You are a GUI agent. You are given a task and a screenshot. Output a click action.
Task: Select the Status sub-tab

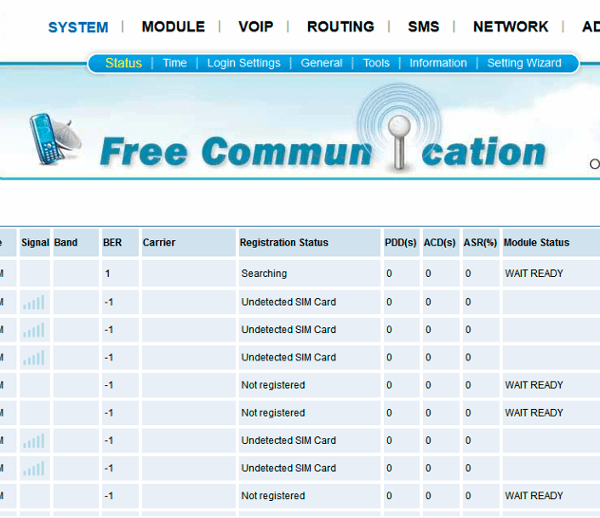(x=123, y=63)
